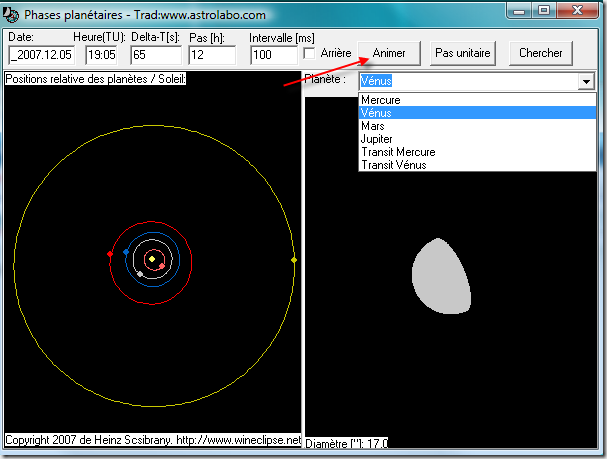Choose Transit Mercure option
This screenshot has height=459, width=607.
[398, 153]
